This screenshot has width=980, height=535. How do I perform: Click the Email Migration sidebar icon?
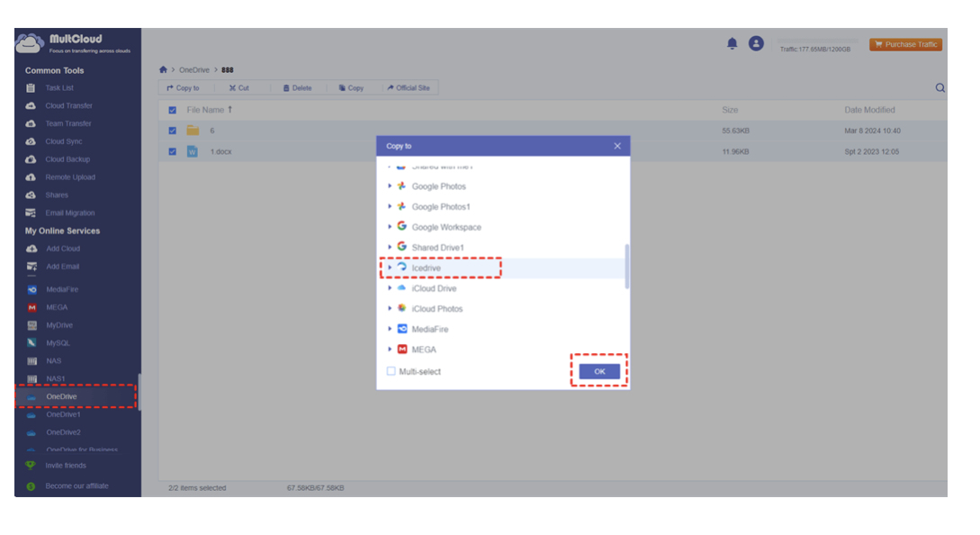pos(31,213)
